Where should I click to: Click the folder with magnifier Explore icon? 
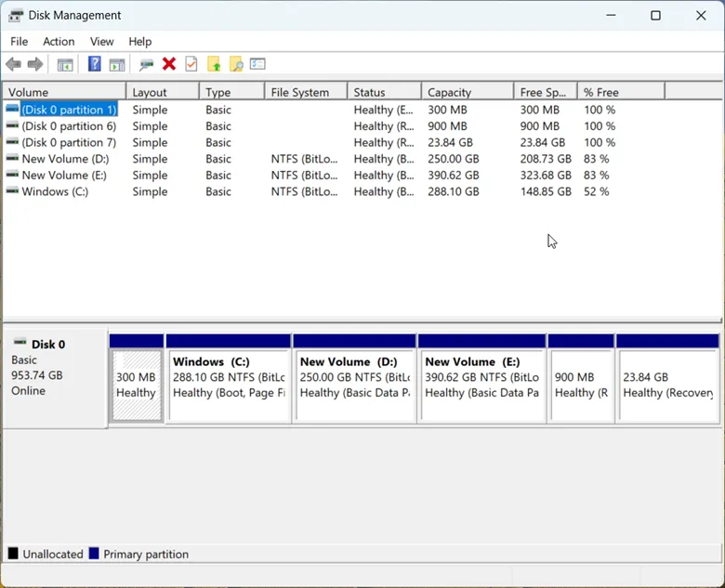236,64
